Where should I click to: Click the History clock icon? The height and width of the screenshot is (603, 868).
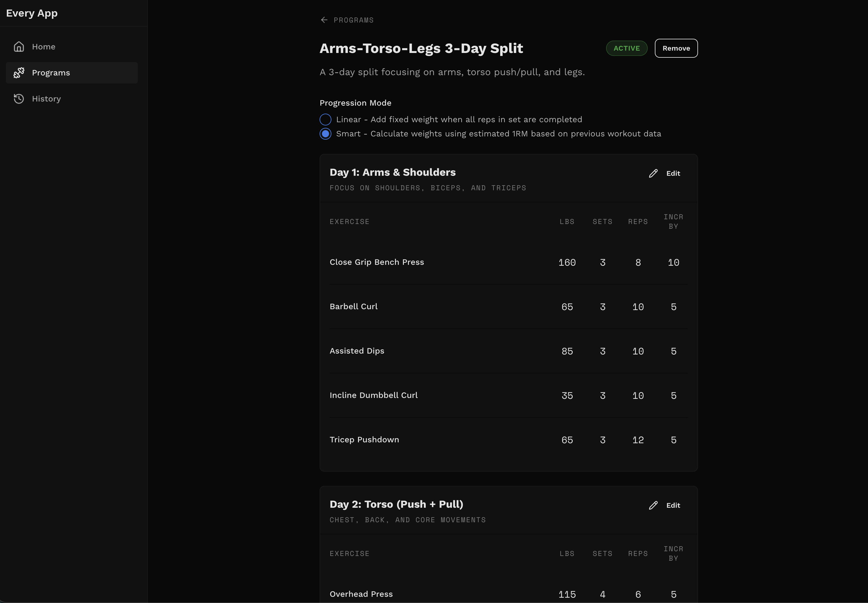click(x=19, y=99)
